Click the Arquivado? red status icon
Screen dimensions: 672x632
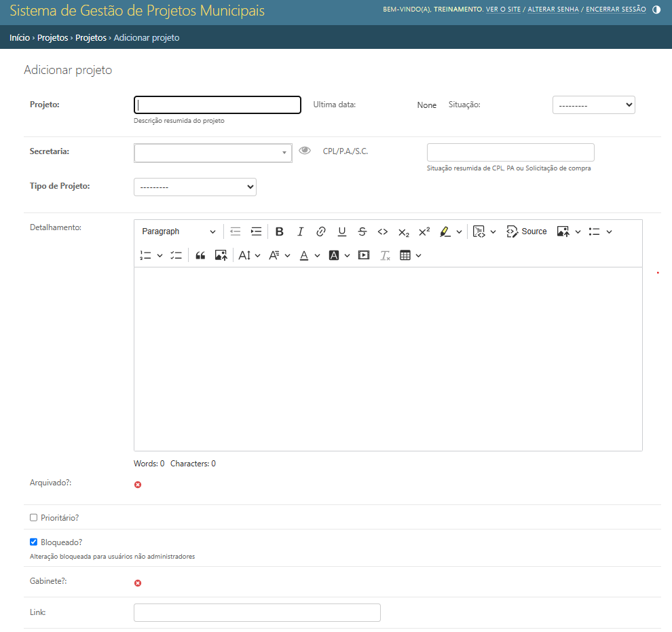pos(138,485)
